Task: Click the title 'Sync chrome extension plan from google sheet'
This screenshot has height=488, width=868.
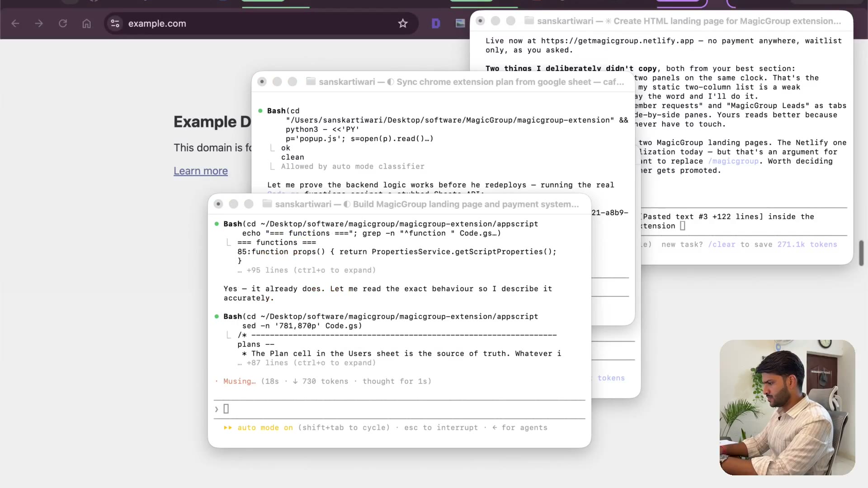Action: point(494,81)
